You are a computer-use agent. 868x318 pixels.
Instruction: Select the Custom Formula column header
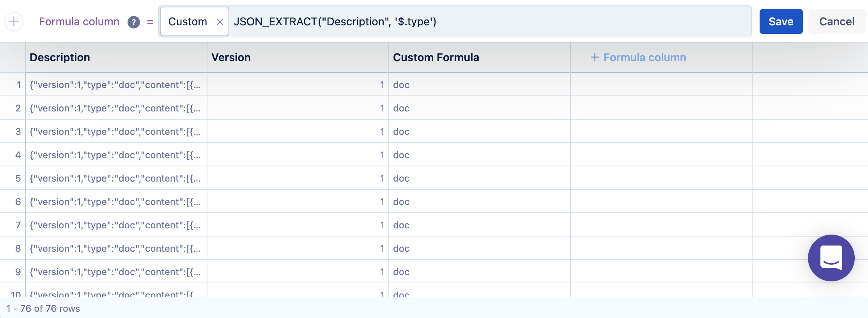pos(436,57)
